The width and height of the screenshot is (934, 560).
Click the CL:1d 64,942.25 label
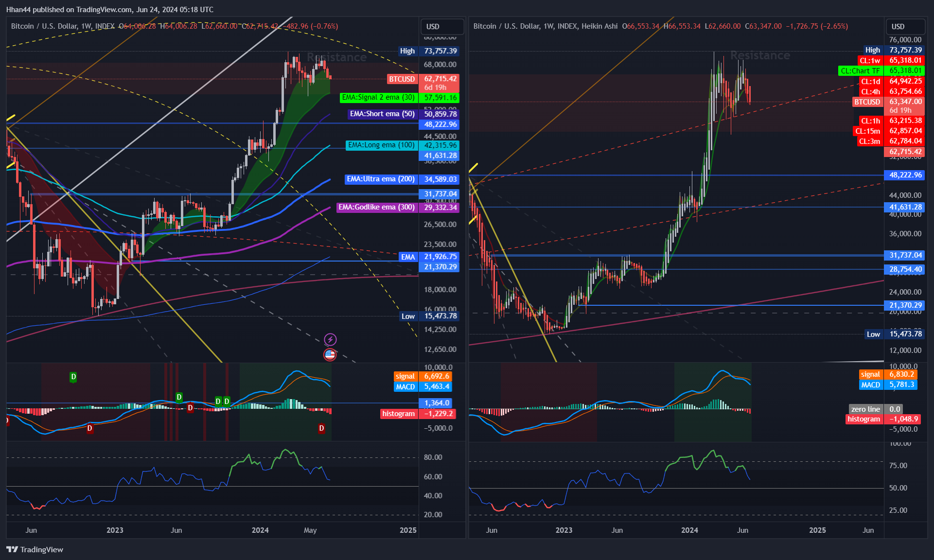892,81
